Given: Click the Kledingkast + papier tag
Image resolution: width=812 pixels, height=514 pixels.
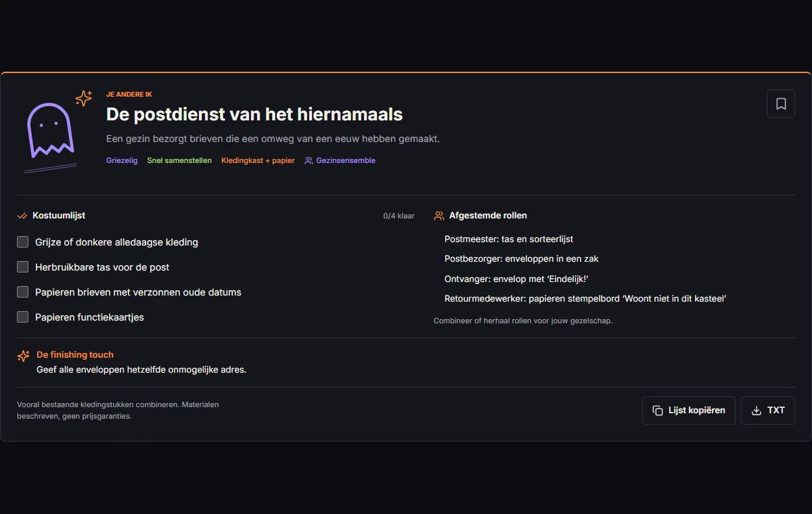Looking at the screenshot, I should (x=258, y=161).
